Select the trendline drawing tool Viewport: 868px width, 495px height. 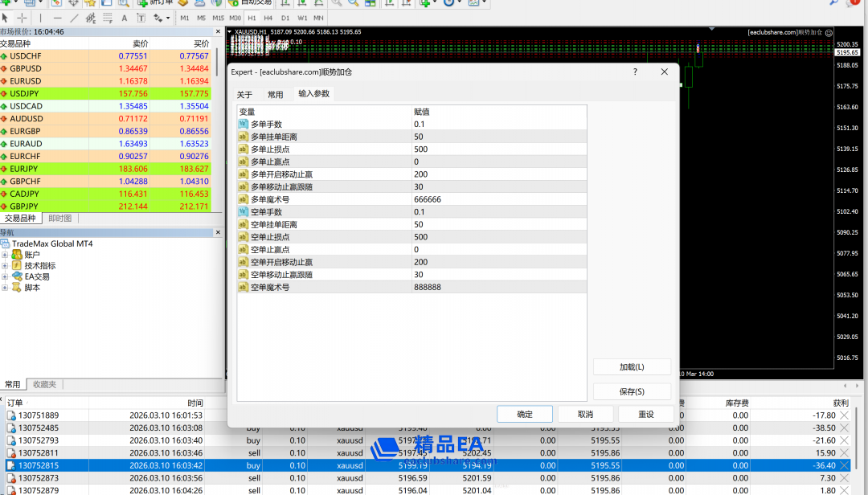tap(74, 18)
